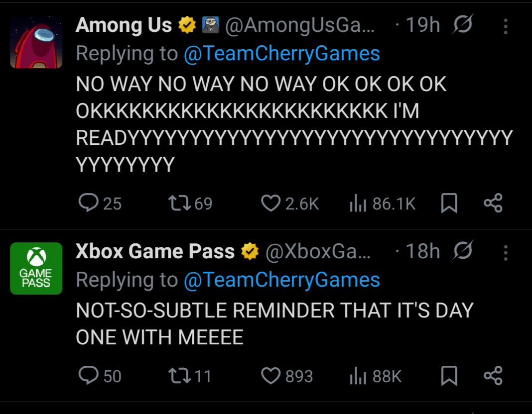The image size is (532, 414).
Task: Open the Among Us profile avatar
Action: coord(36,42)
